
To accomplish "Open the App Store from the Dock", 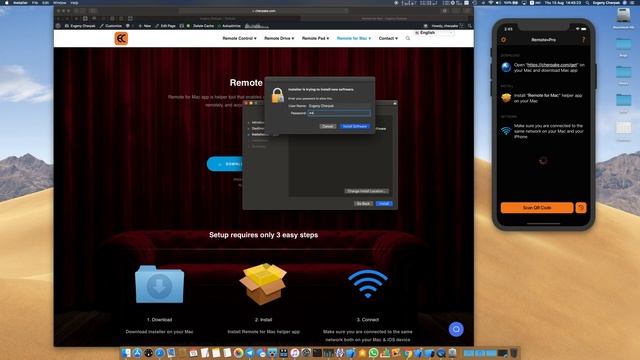I will pos(137,353).
